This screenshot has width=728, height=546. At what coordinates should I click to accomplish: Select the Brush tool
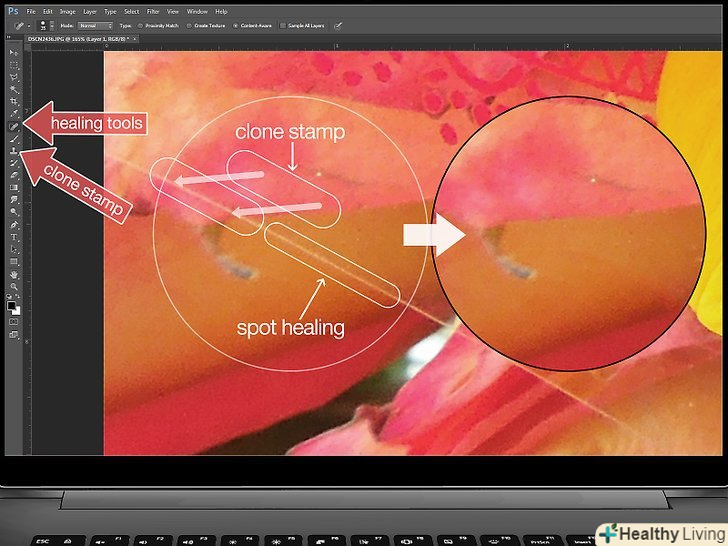13,138
